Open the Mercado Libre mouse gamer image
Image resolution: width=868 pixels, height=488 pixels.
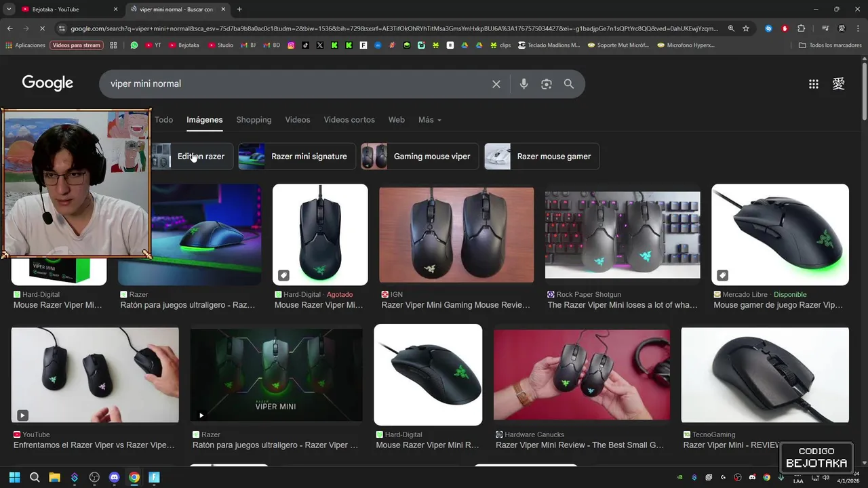click(780, 235)
